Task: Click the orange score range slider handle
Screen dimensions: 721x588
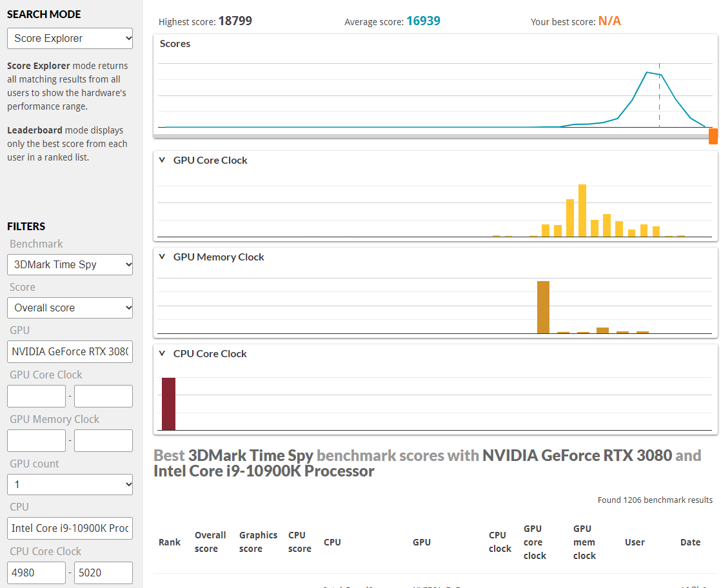Action: (x=713, y=136)
